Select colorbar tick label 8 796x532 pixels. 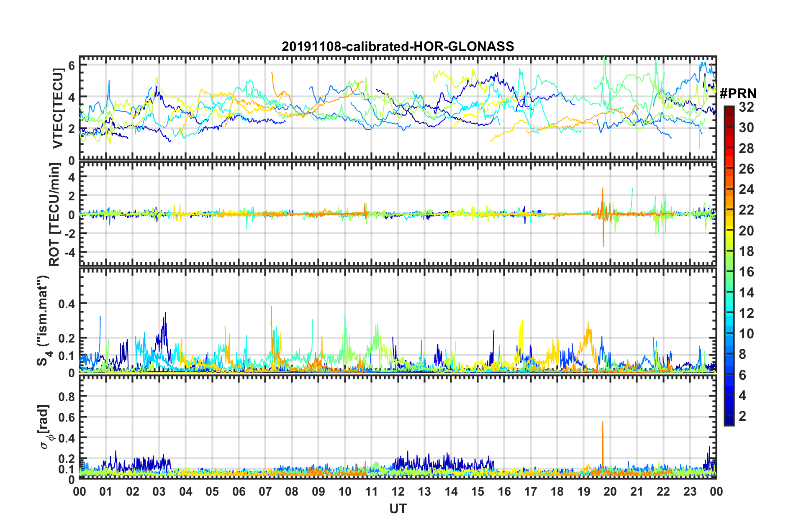[x=742, y=354]
